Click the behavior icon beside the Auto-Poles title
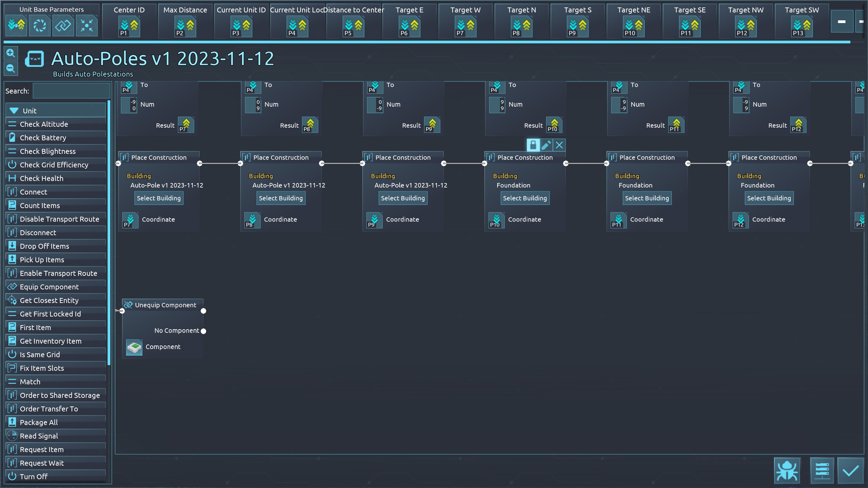 pyautogui.click(x=34, y=59)
